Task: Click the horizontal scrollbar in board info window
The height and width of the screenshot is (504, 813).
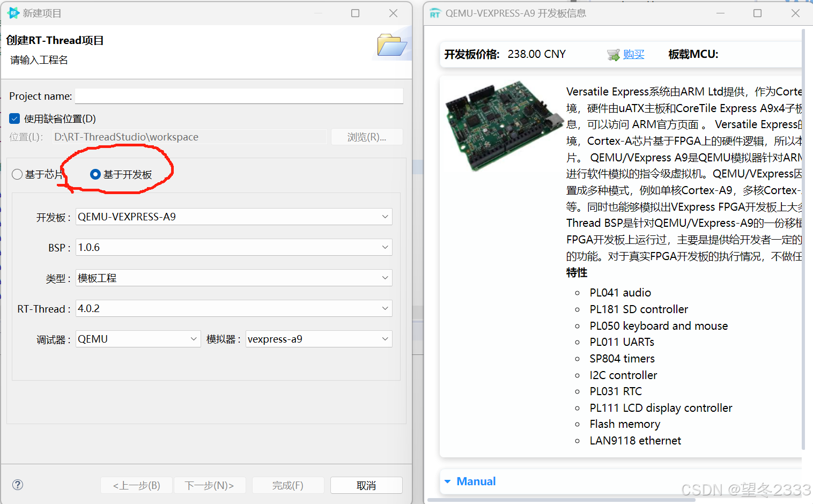Action: [x=561, y=500]
